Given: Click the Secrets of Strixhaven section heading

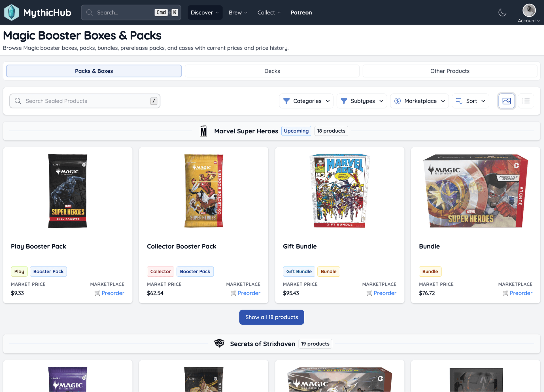Looking at the screenshot, I should pos(262,344).
